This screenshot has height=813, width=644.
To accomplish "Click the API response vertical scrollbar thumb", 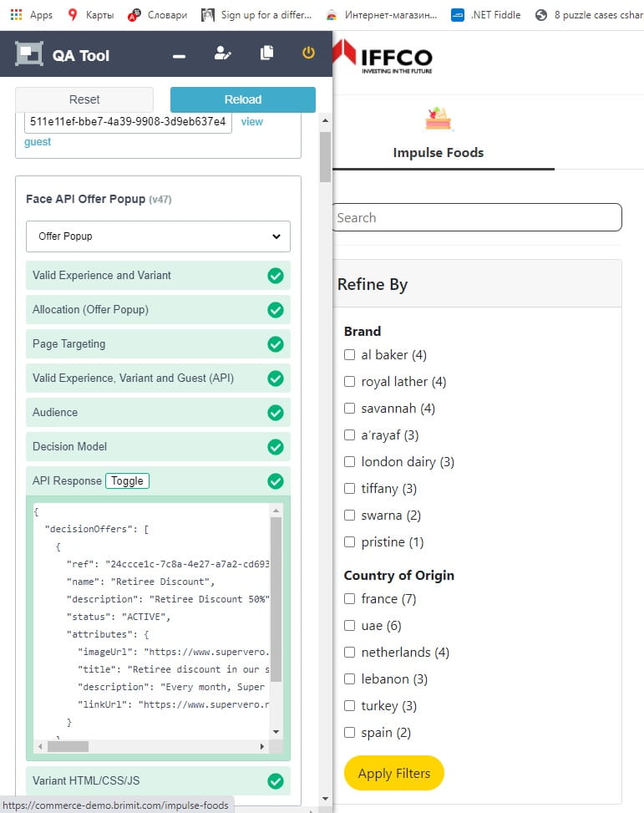I will 276,599.
